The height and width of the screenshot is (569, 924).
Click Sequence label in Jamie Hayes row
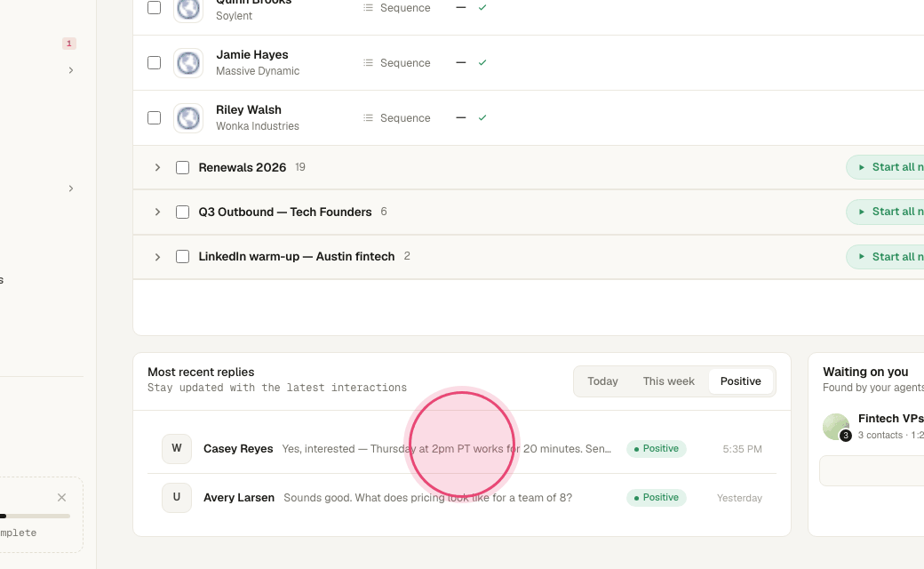click(x=405, y=63)
